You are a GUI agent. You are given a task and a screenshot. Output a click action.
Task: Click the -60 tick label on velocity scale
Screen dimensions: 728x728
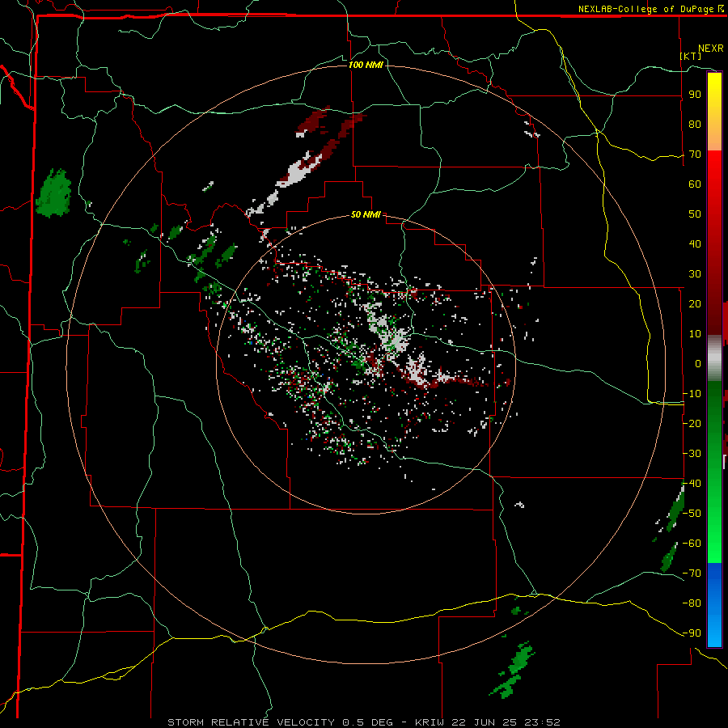(692, 544)
